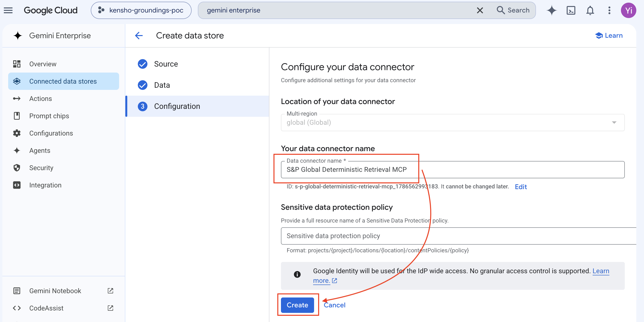Open Overview in the sidebar

63,64
